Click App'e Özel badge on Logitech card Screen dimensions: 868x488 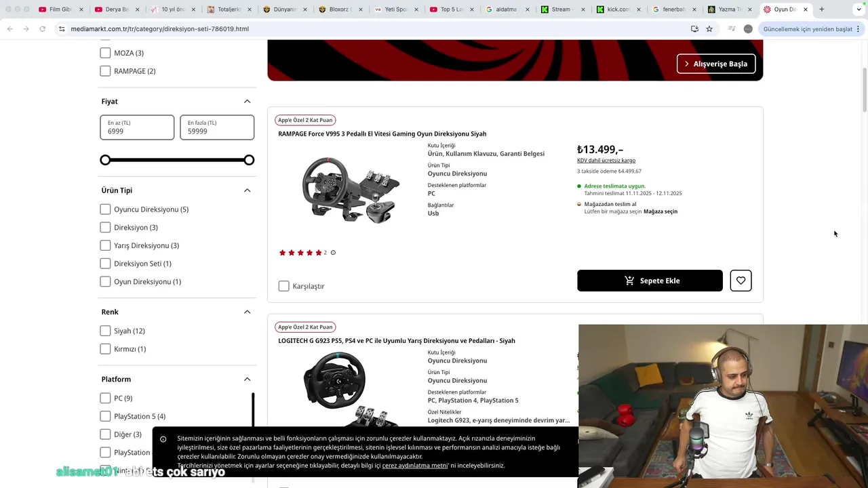(305, 327)
